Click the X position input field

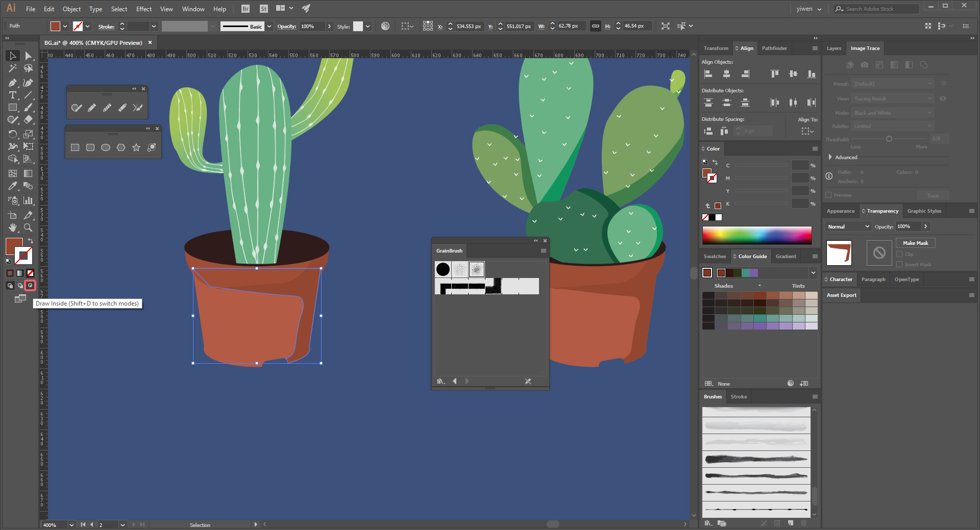(x=469, y=26)
